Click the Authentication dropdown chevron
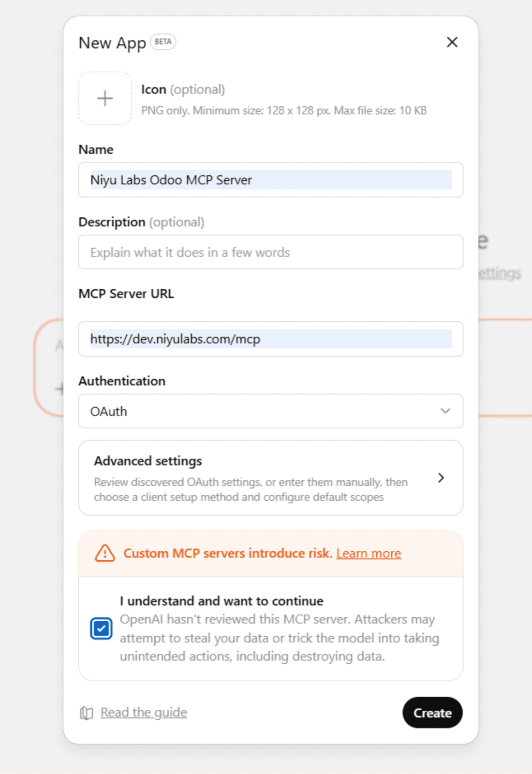 [445, 411]
